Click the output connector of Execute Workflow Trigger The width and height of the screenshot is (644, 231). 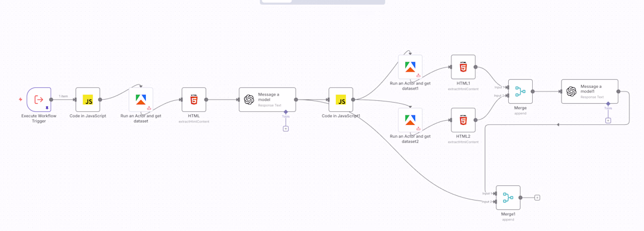pyautogui.click(x=52, y=100)
